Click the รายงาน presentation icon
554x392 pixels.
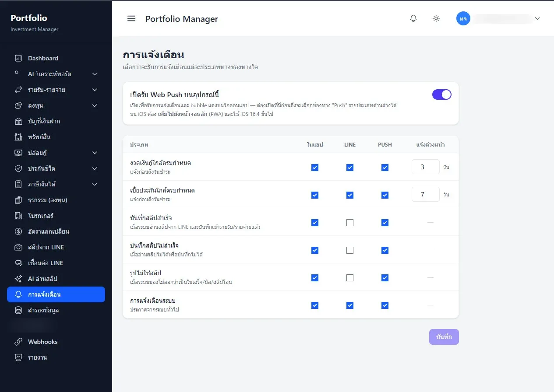(x=18, y=357)
